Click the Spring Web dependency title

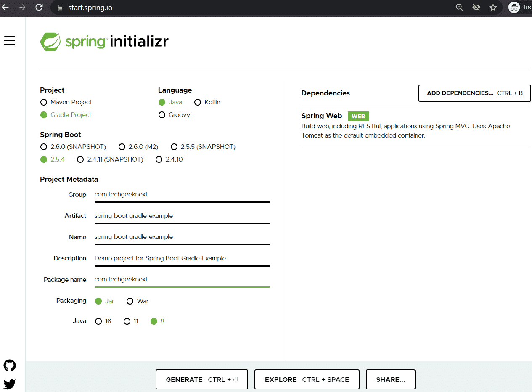[322, 116]
